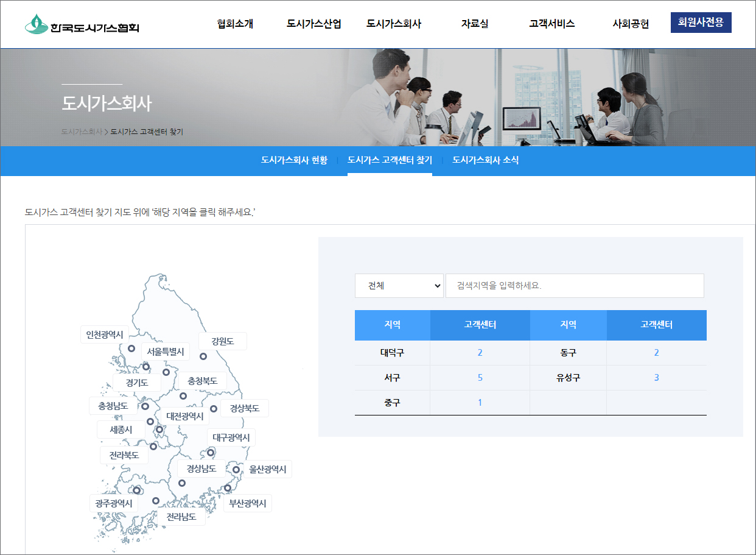Click the map pin below 충청남도 label
756x555 pixels.
[150, 422]
